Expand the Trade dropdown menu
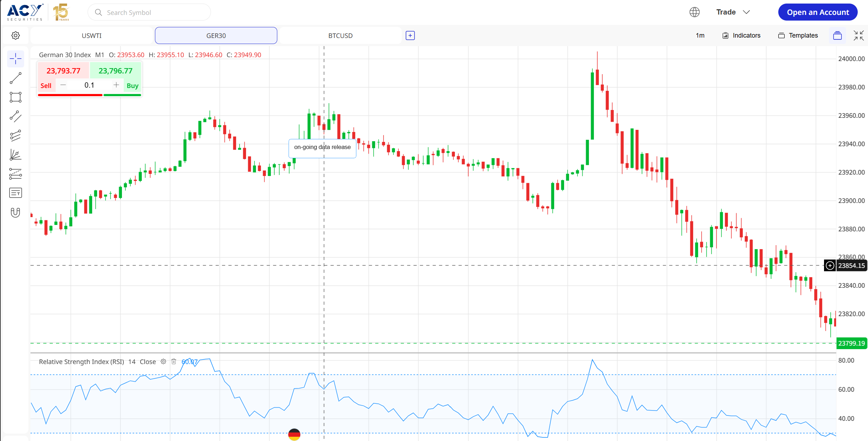868x441 pixels. click(x=733, y=12)
